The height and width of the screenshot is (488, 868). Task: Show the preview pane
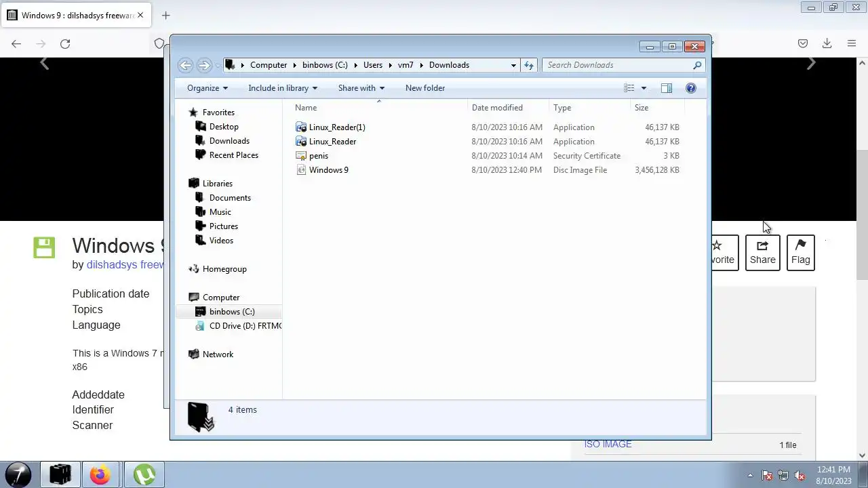(x=667, y=88)
